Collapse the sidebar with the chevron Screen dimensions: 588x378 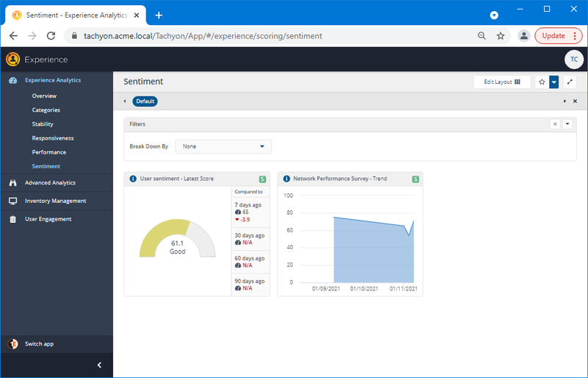pyautogui.click(x=99, y=365)
